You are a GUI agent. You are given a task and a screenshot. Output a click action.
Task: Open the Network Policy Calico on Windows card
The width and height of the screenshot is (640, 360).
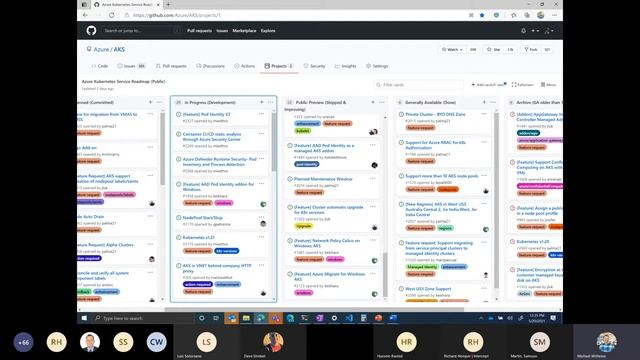point(327,243)
